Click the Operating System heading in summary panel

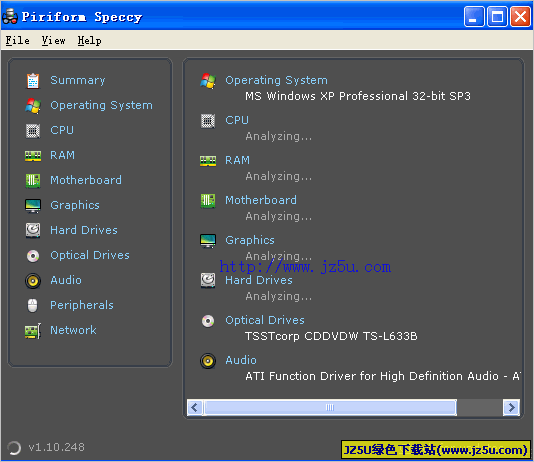tap(277, 80)
